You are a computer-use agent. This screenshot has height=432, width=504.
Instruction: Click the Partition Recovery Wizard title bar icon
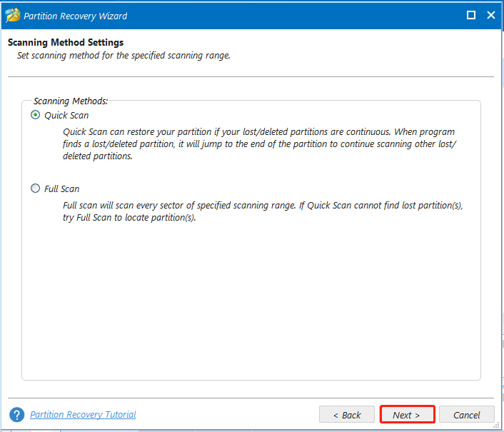tap(13, 15)
